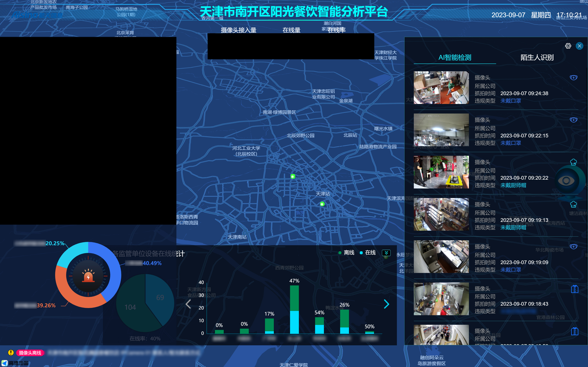Open snapshot thumbnail captured at 09:24:38

coord(441,87)
